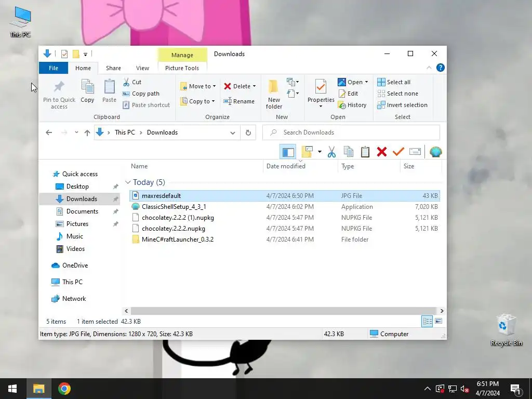Open Network in navigation pane
The height and width of the screenshot is (399, 532).
74,299
